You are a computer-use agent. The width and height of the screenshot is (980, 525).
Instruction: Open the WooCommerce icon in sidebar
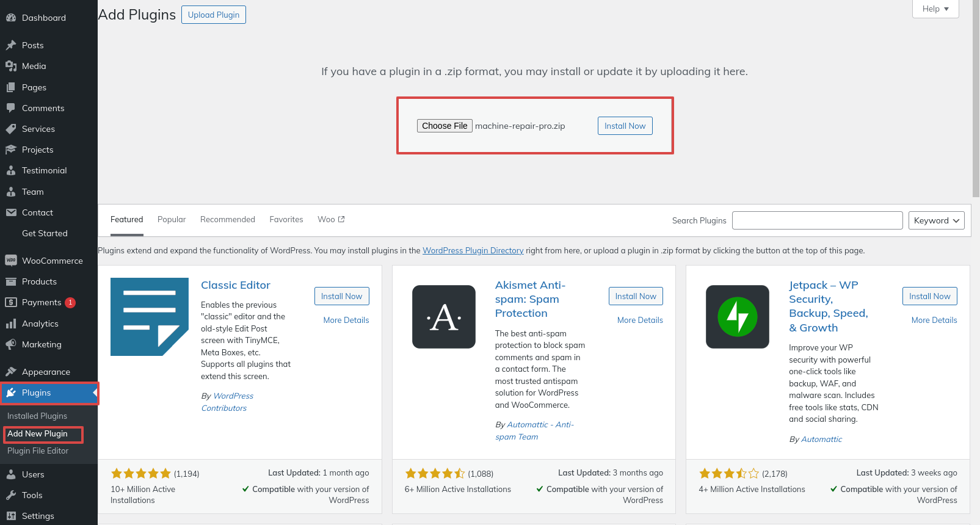(11, 261)
